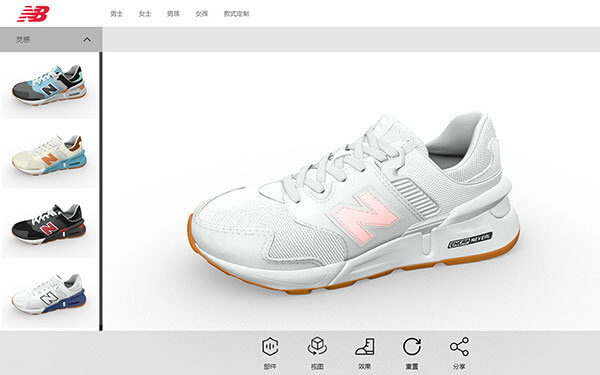Choose the cream shoe with orange N preset
This screenshot has height=375, width=600.
pyautogui.click(x=49, y=155)
